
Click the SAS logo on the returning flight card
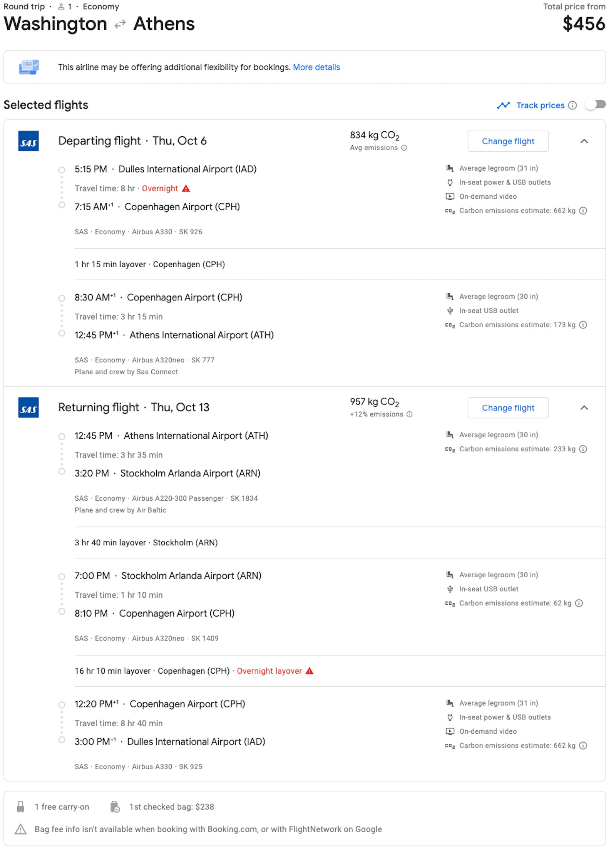click(28, 408)
